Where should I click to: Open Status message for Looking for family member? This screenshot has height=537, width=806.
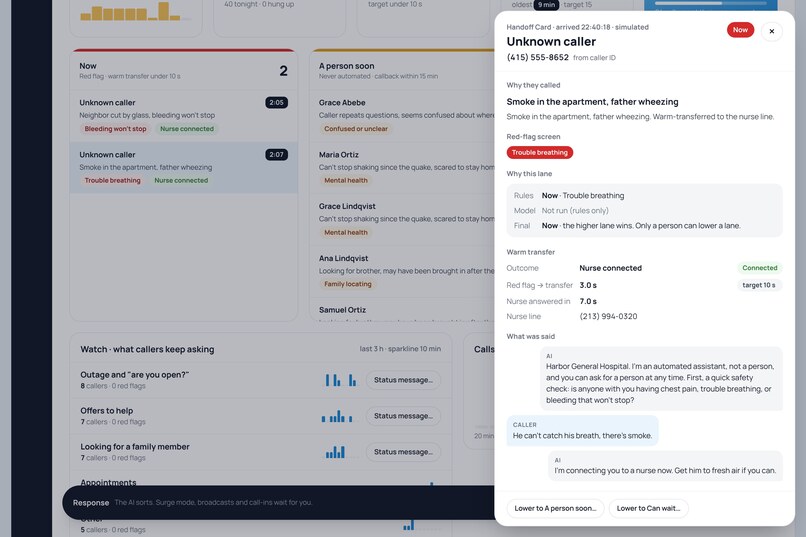403,452
